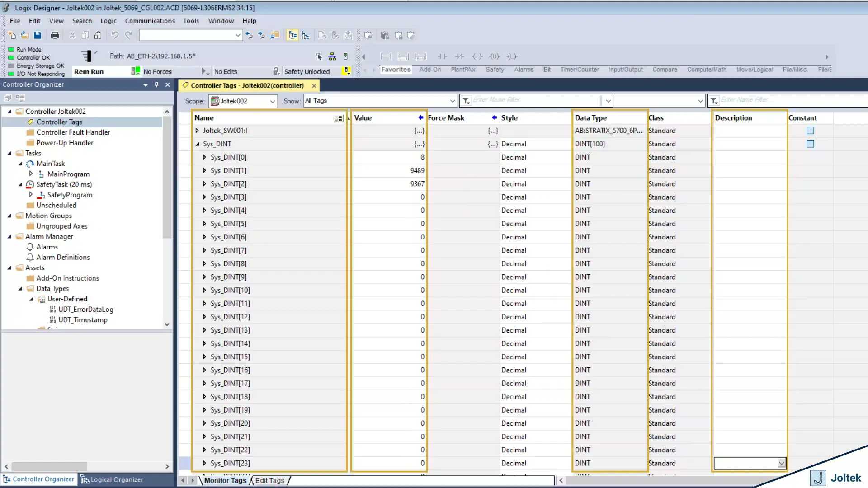Screen dimensions: 868x488
Task: Open the File menu
Action: [x=15, y=21]
